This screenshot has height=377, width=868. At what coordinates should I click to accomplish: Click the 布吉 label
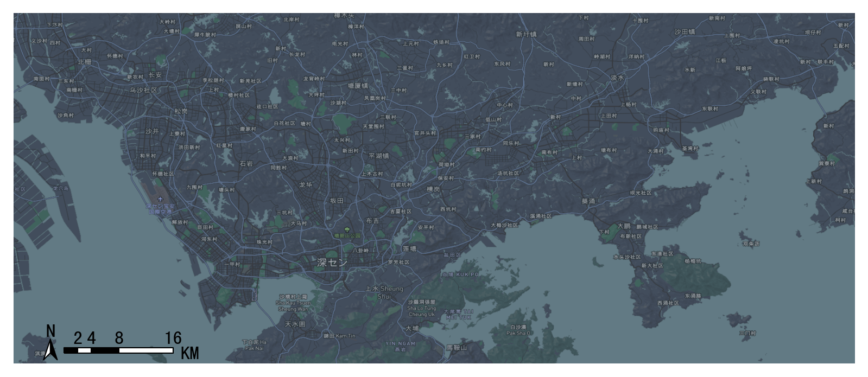tap(372, 221)
